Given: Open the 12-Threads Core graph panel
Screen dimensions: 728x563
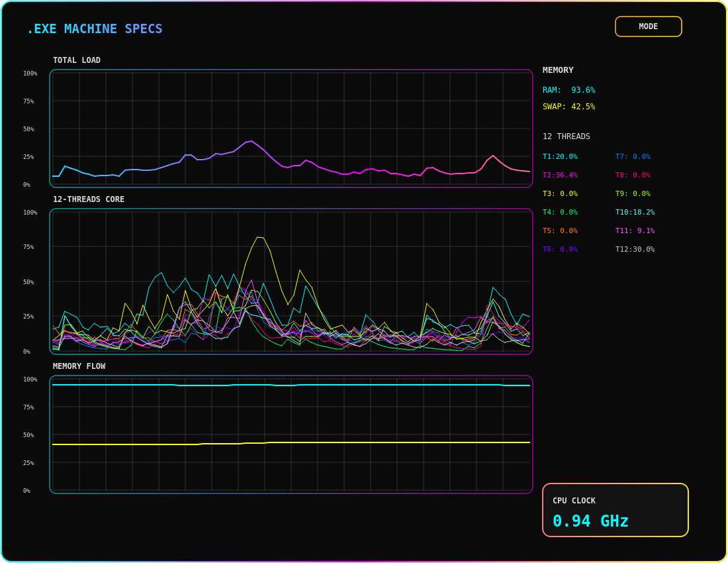Looking at the screenshot, I should tap(291, 281).
